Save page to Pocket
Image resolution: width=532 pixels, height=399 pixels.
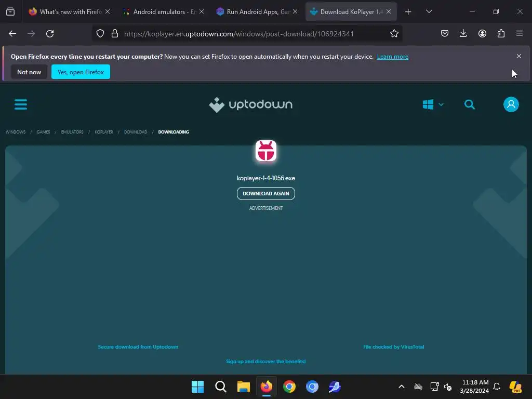(x=445, y=34)
